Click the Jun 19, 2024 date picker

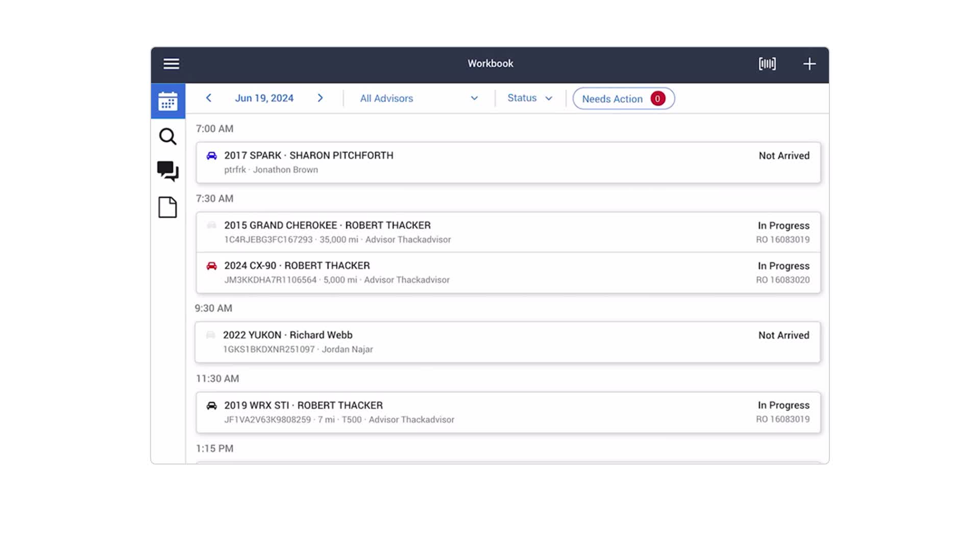point(264,98)
